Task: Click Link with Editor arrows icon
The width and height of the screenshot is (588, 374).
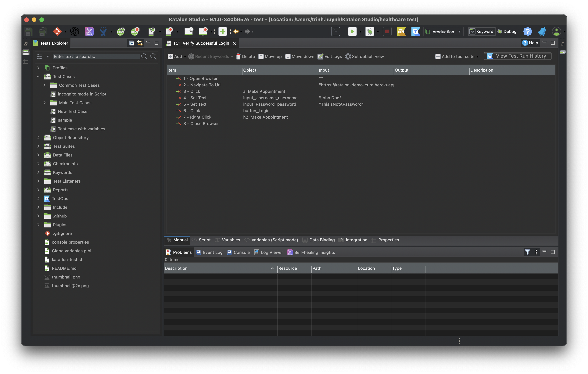Action: coord(140,43)
